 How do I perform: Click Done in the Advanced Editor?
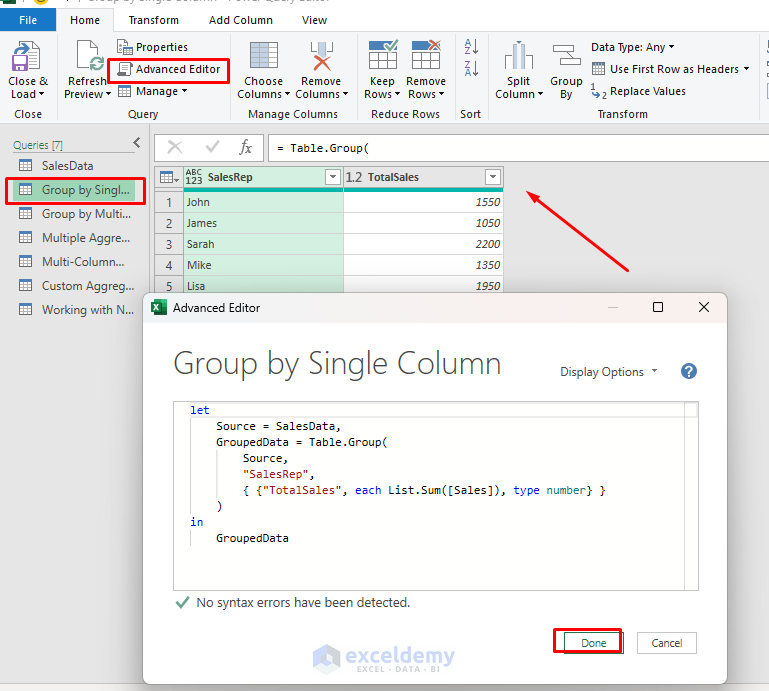(x=593, y=642)
